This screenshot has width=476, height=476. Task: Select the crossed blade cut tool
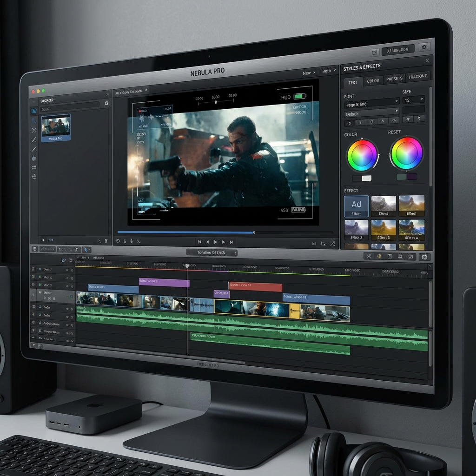coord(34,130)
